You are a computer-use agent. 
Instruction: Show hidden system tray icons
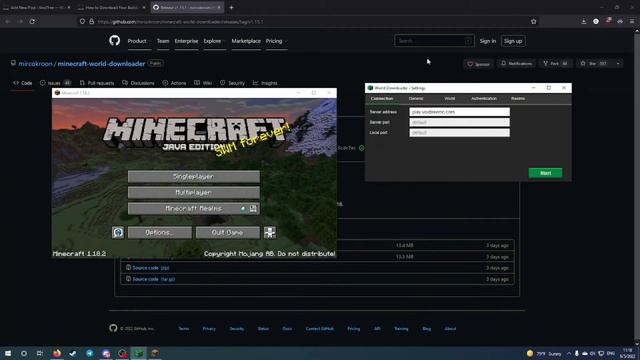coord(569,353)
